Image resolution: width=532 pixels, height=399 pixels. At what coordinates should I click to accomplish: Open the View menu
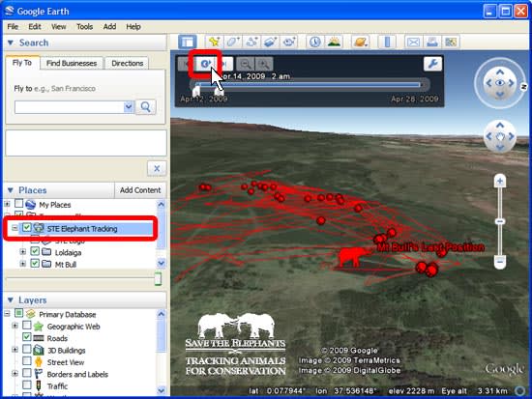point(58,26)
